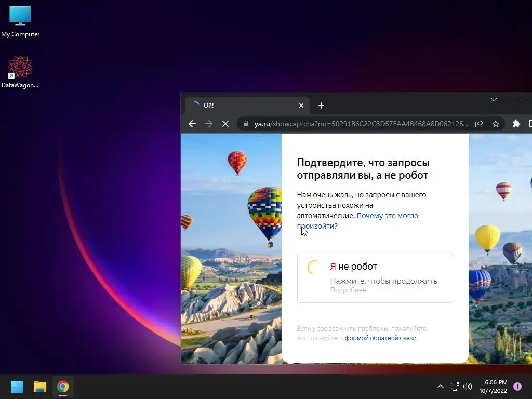This screenshot has height=399, width=532.
Task: Open network status tray icon
Action: coord(455,387)
